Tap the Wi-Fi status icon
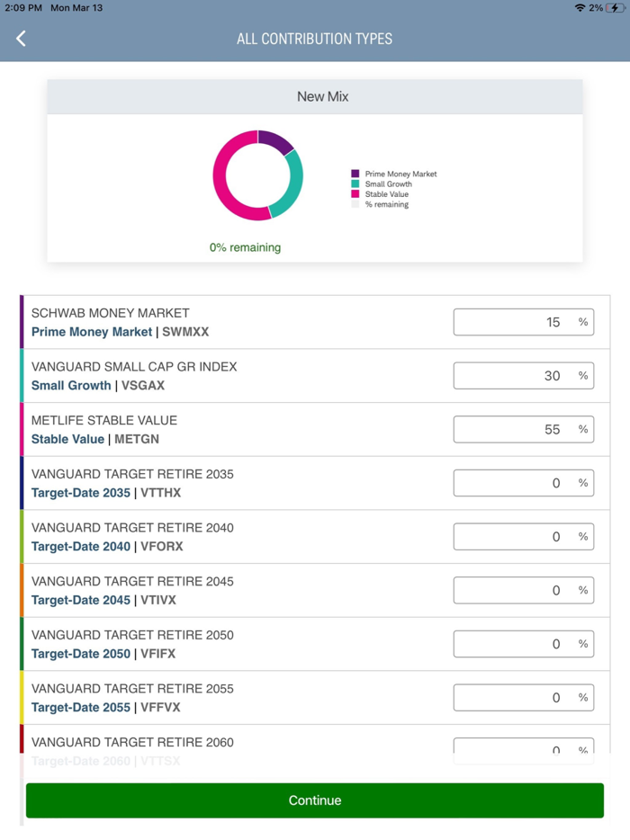Image resolution: width=630 pixels, height=840 pixels. coord(580,8)
